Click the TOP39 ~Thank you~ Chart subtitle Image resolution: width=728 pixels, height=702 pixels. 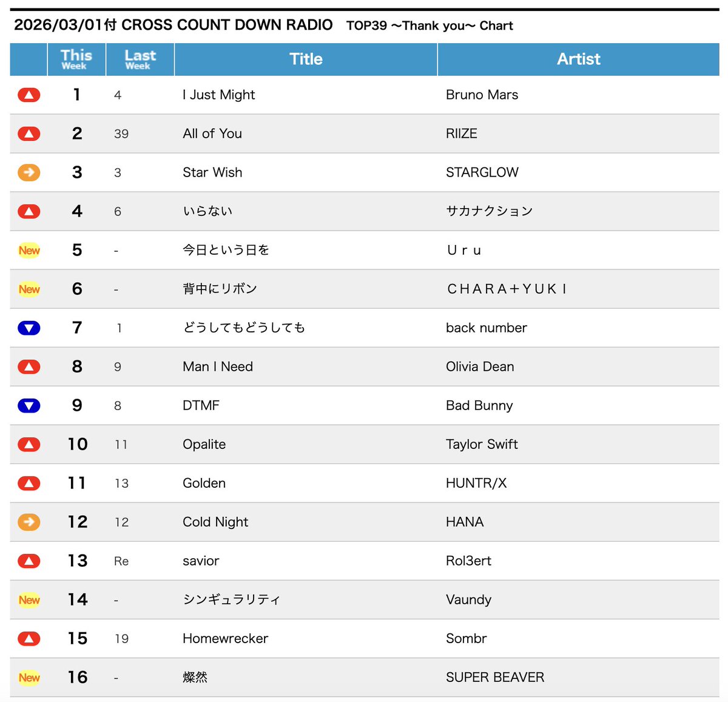coord(430,25)
